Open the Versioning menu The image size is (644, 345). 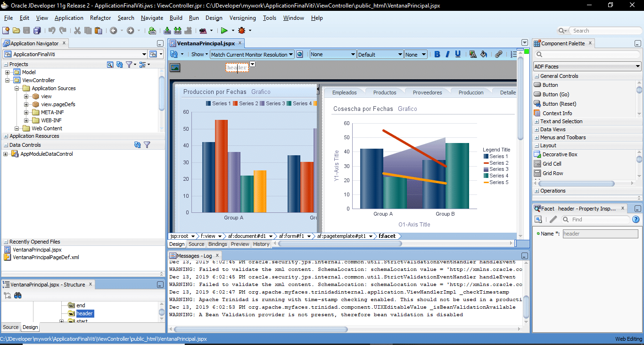tap(243, 18)
